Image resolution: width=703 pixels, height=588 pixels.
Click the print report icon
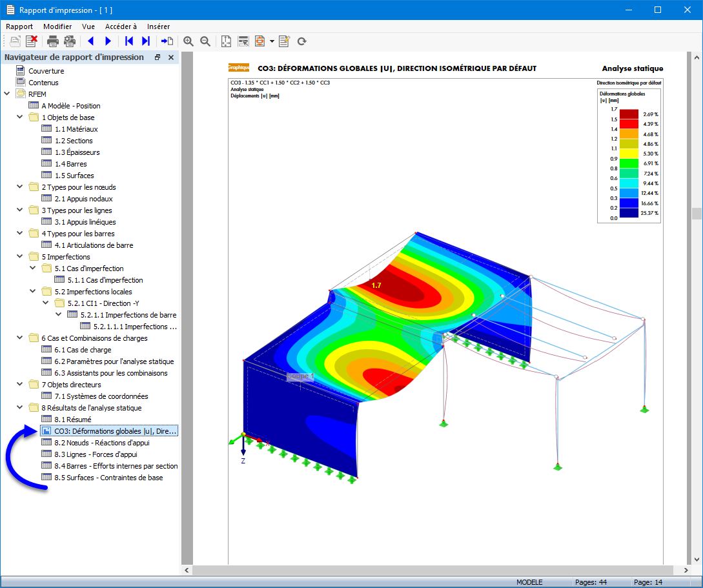click(x=53, y=41)
